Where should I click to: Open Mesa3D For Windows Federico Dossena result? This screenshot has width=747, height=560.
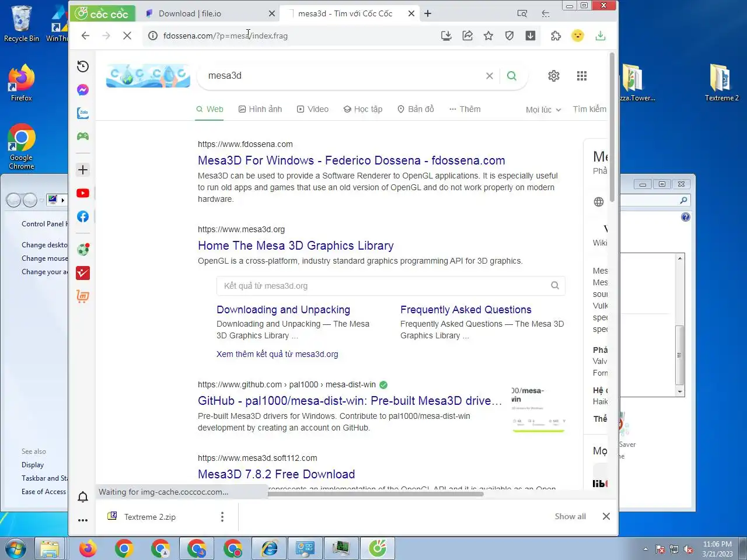[351, 160]
